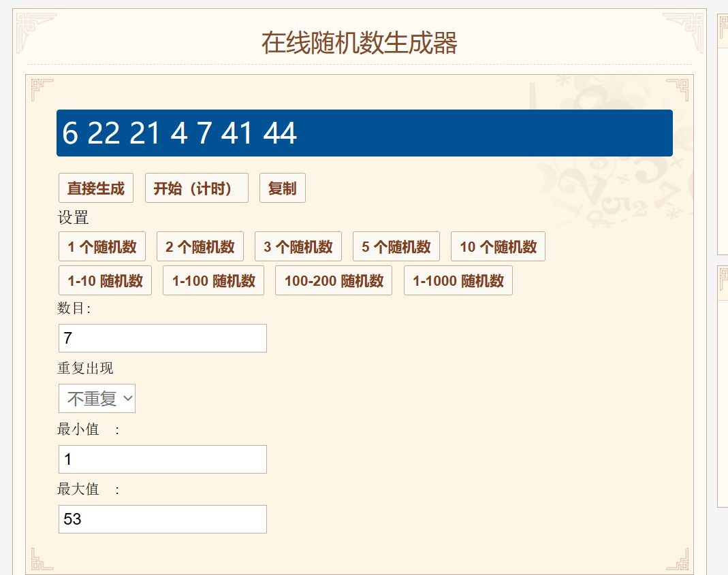Click the 在线随机数生成器 page title
Viewport: 728px width, 575px height.
tap(360, 43)
